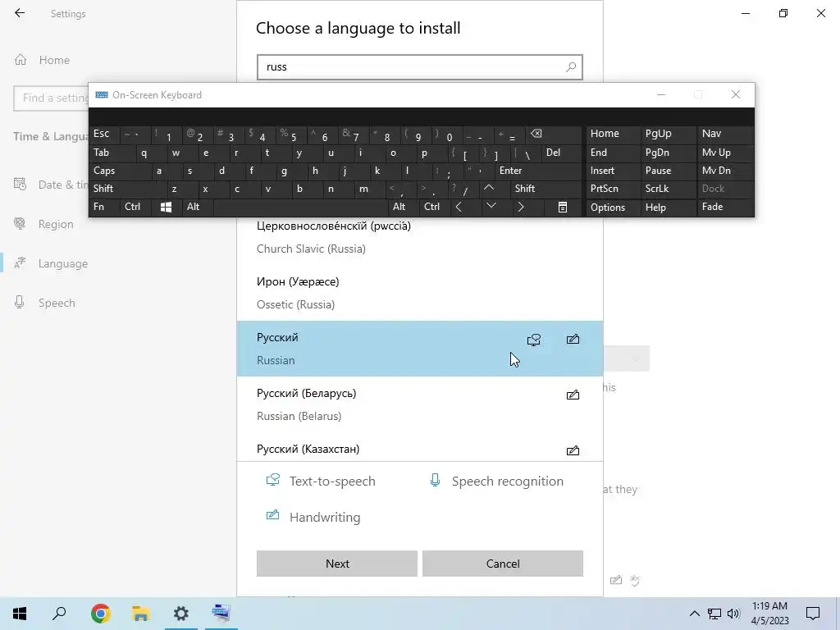This screenshot has width=840, height=630.
Task: Show hidden system tray icons
Action: pos(694,614)
